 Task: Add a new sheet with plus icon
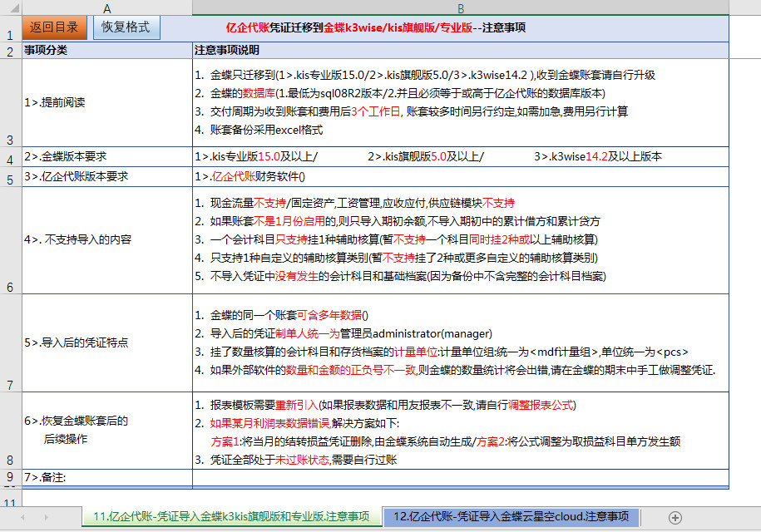click(x=675, y=517)
